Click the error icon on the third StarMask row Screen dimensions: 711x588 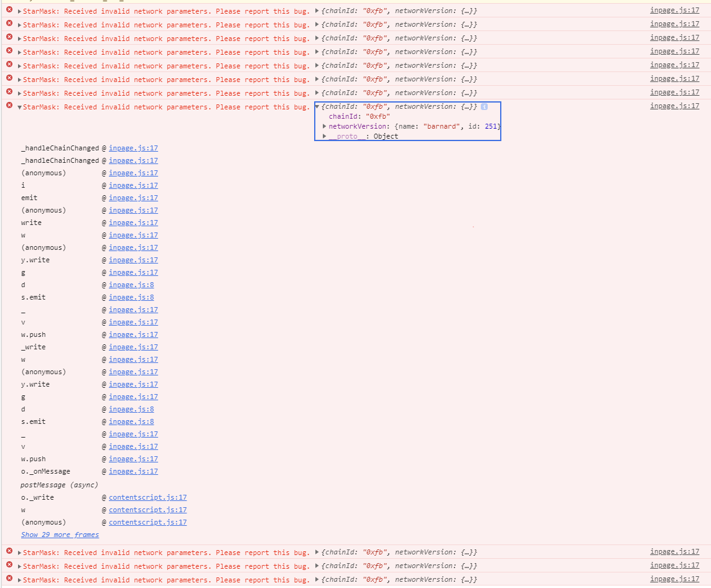pyautogui.click(x=8, y=38)
